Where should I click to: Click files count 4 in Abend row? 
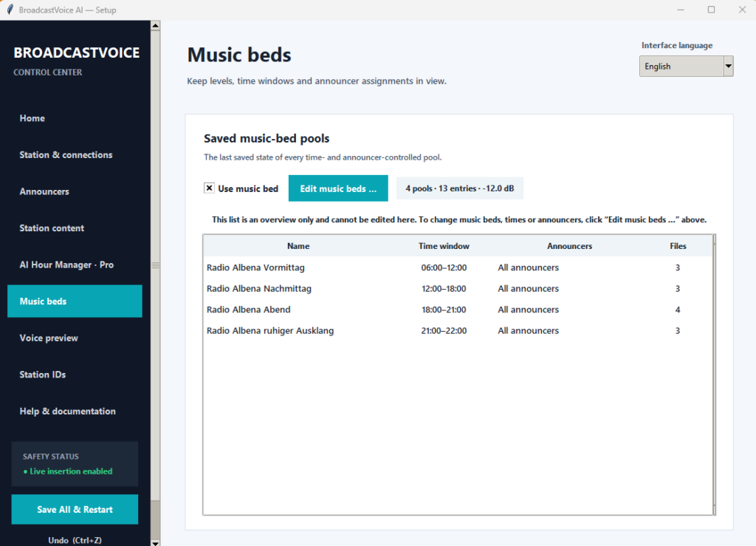(x=678, y=310)
